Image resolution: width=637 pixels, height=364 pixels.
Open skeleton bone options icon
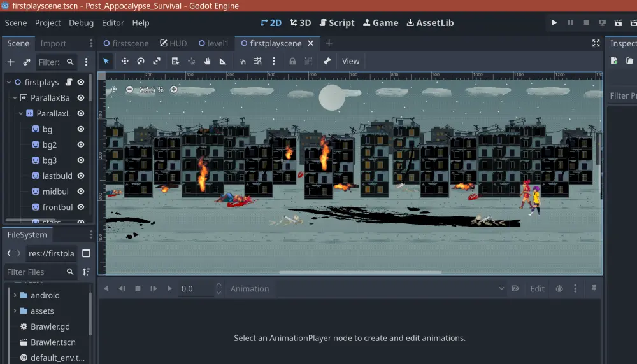click(327, 61)
